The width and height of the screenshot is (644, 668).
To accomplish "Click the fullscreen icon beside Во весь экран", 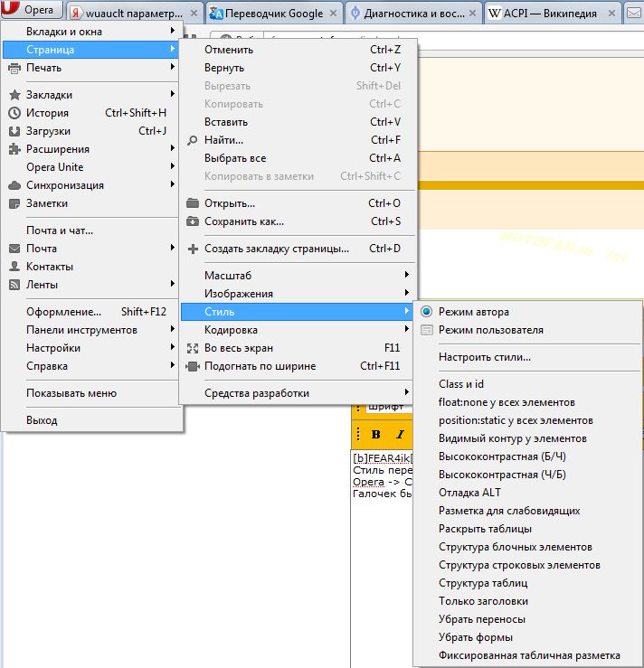I will pos(193,349).
